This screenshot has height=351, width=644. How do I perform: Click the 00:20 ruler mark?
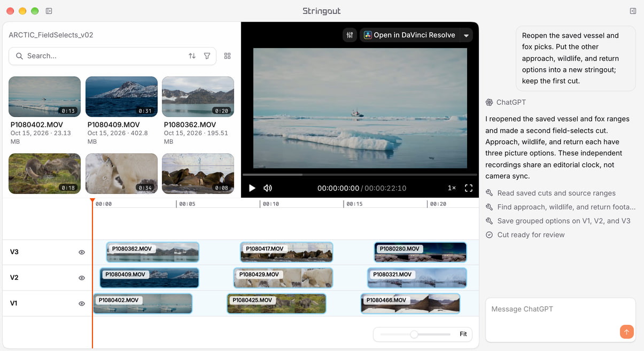click(438, 204)
